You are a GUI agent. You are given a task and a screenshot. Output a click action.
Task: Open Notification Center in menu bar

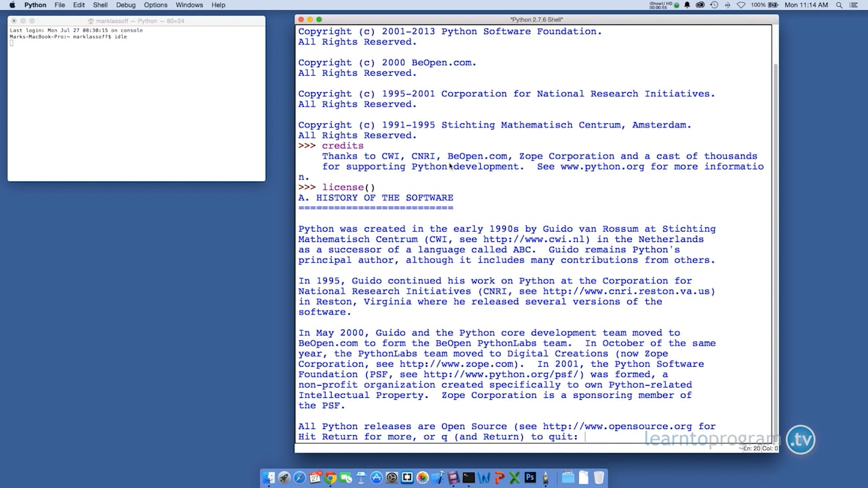click(x=853, y=5)
